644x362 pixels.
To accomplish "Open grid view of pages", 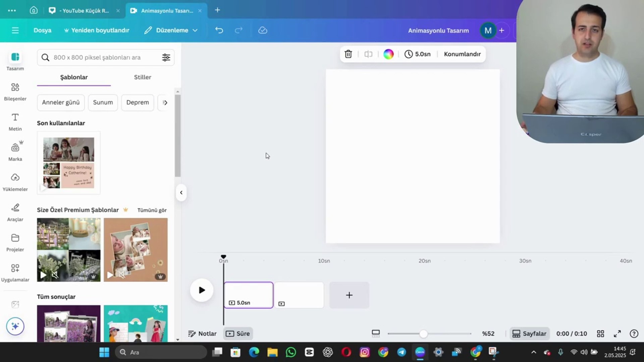I will [600, 334].
